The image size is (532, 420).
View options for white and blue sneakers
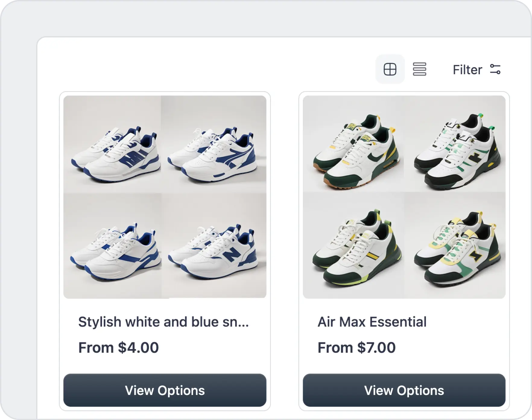click(x=165, y=390)
